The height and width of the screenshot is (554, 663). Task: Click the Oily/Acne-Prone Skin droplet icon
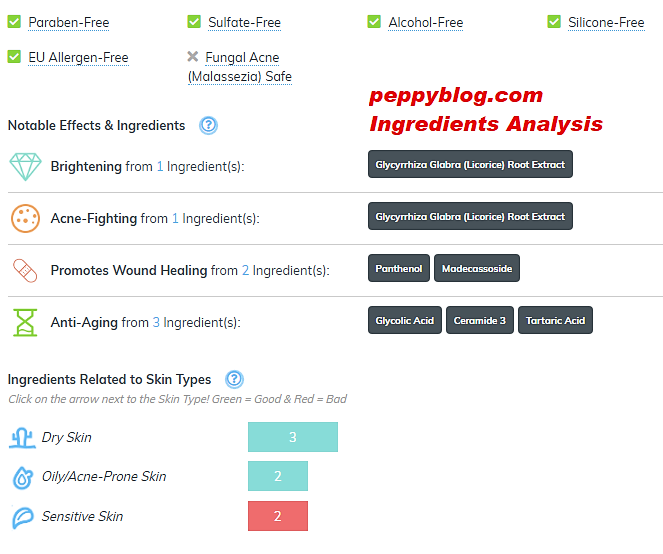(x=22, y=477)
